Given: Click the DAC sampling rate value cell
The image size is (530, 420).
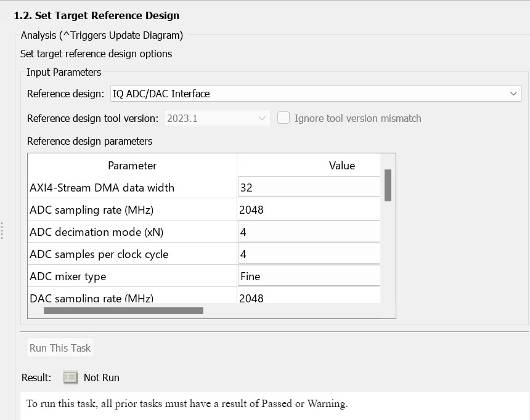Looking at the screenshot, I should coord(308,298).
